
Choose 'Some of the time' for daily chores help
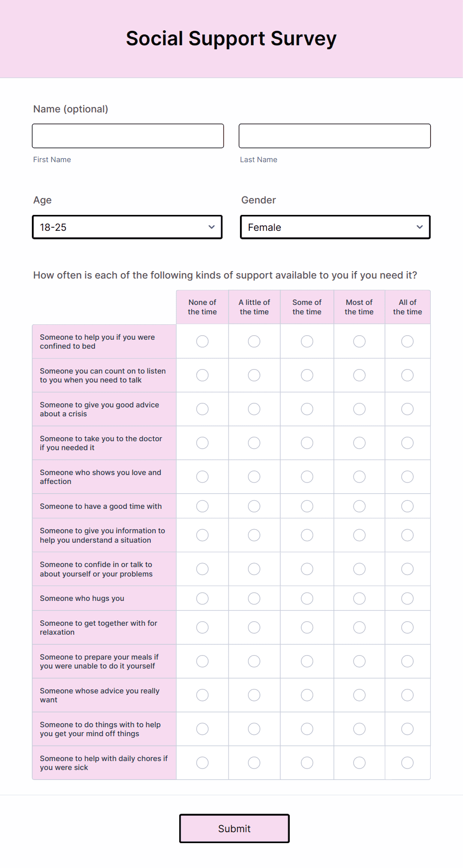pos(307,763)
